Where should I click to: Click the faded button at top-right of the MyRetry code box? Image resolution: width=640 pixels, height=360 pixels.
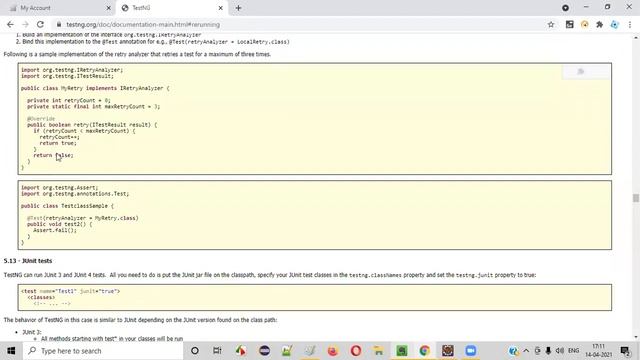[586, 72]
